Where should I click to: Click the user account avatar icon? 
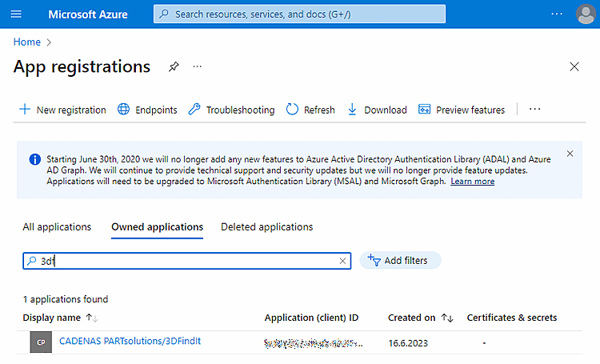tap(586, 14)
